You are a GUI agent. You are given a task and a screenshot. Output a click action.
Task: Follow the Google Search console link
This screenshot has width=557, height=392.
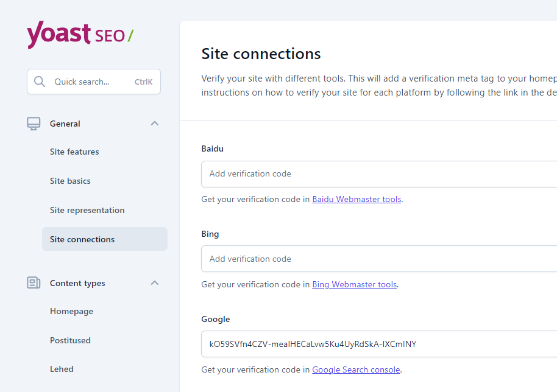(356, 369)
